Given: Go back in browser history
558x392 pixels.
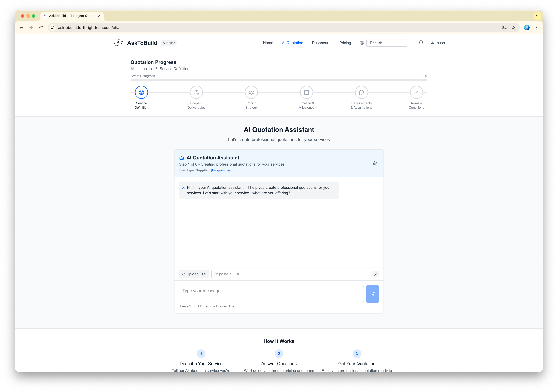Looking at the screenshot, I should coord(21,28).
